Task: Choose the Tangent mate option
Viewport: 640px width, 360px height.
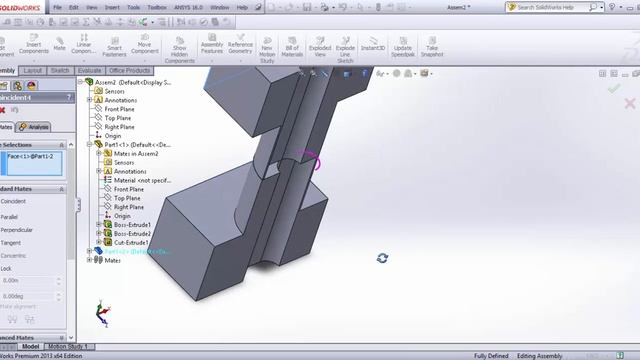Action: click(x=11, y=243)
